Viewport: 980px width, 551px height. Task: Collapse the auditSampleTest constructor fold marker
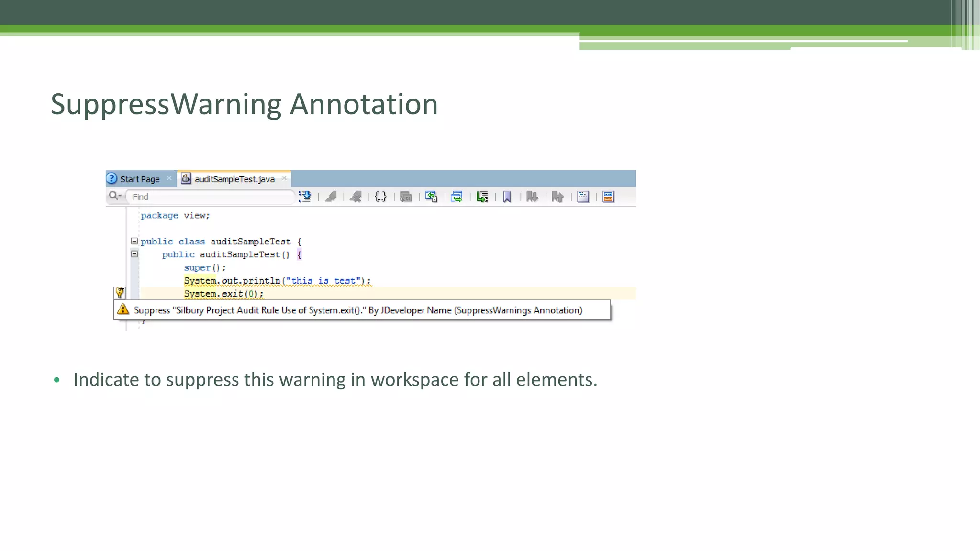coord(134,254)
